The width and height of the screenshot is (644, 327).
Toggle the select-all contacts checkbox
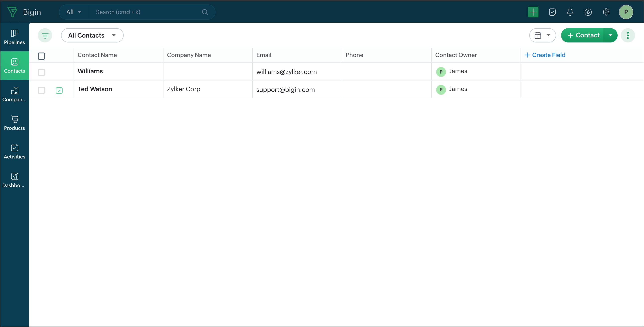click(x=41, y=56)
